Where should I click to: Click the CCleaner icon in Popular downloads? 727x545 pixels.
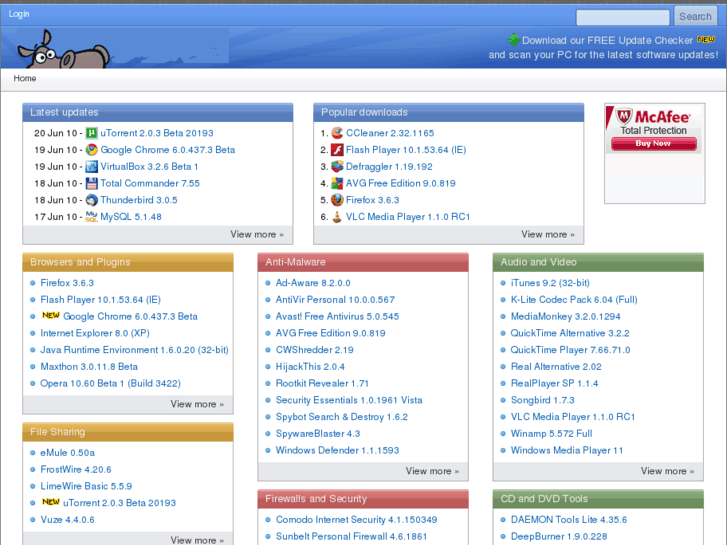[x=337, y=133]
